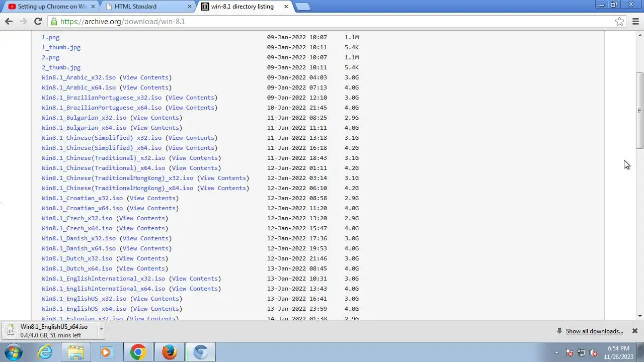644x362 pixels.
Task: Click the scrollbar down arrow
Action: click(639, 316)
